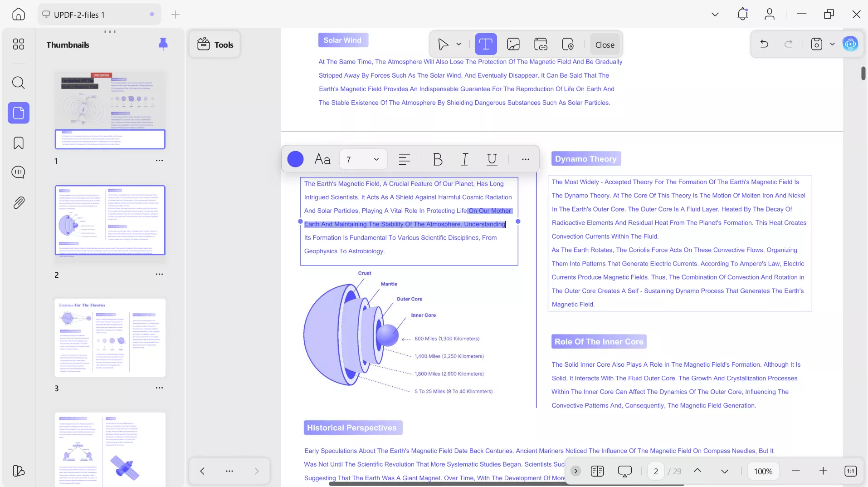Open the Search panel in sidebar
Image resolution: width=868 pixels, height=487 pixels.
[19, 83]
